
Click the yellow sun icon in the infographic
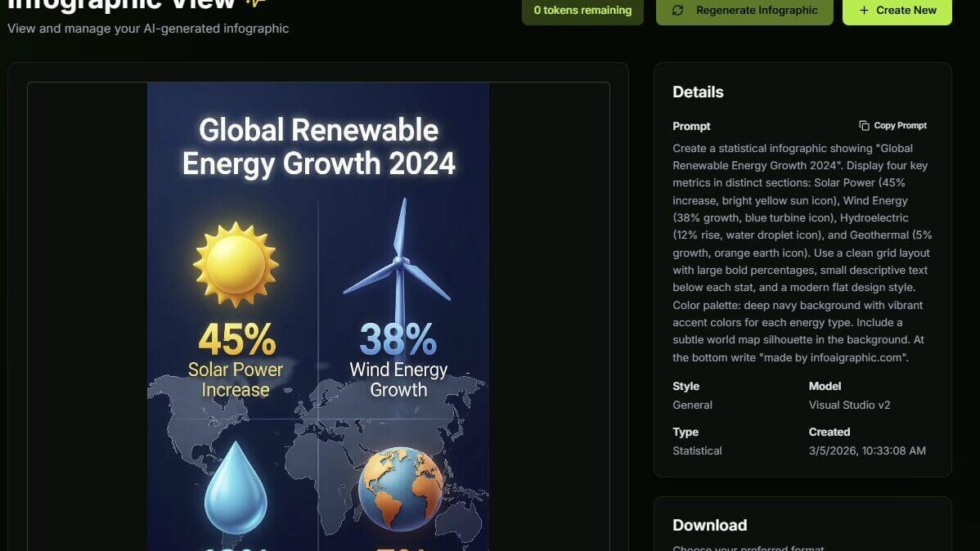[236, 265]
